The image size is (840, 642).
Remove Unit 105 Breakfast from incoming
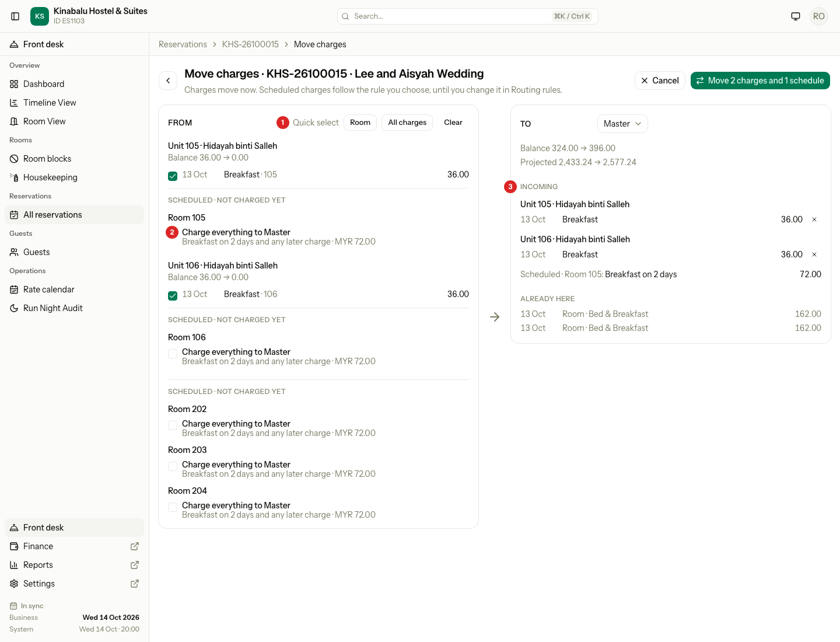[x=814, y=219]
